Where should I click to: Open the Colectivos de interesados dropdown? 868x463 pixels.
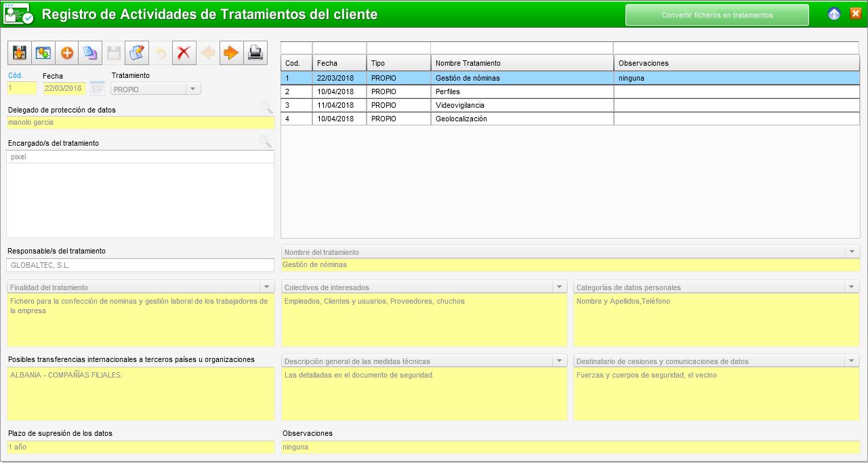pyautogui.click(x=560, y=286)
